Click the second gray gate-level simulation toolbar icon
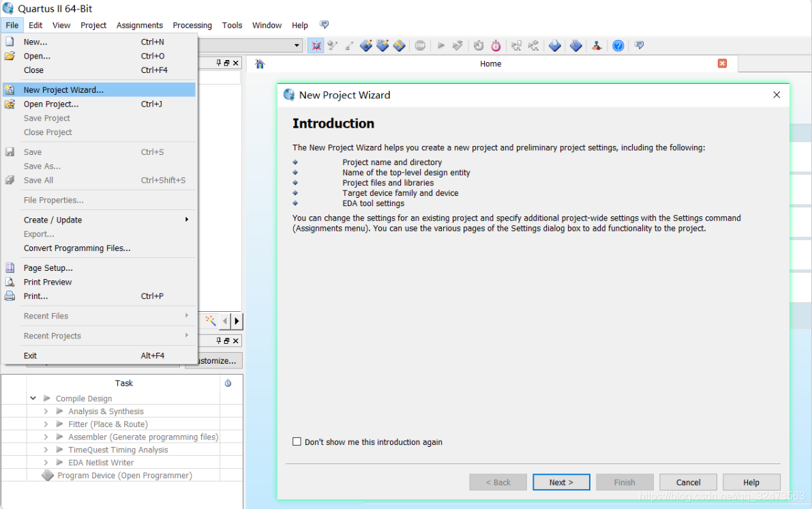812x509 pixels. [x=533, y=46]
